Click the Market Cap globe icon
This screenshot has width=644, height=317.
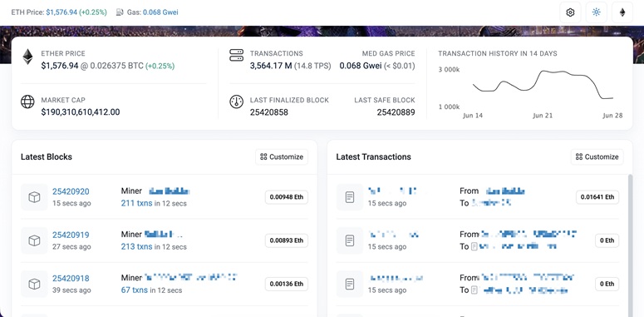click(27, 102)
